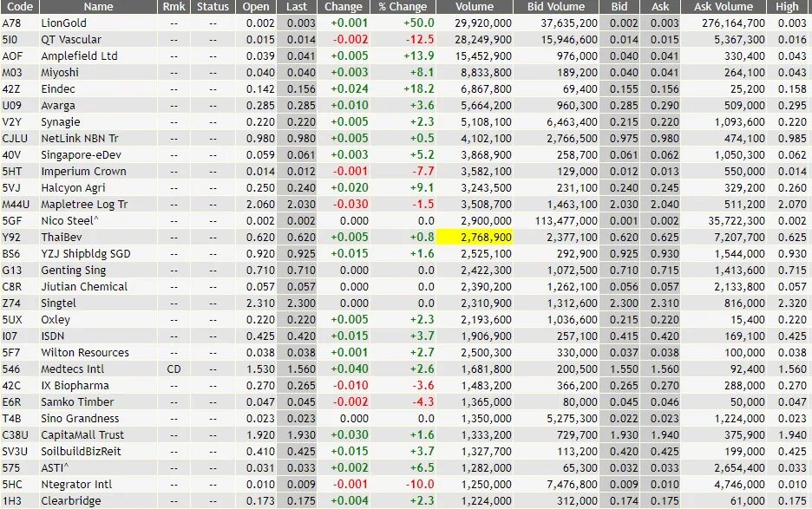Screen dimensions: 812x509
Task: Click Amplefield Ltd in the name column
Action: pos(79,55)
